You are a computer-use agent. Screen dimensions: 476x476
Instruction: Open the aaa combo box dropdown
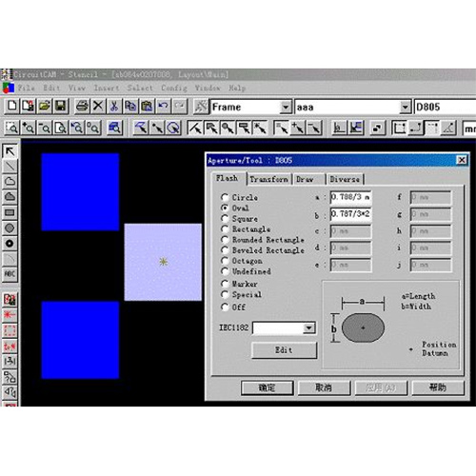click(x=405, y=107)
